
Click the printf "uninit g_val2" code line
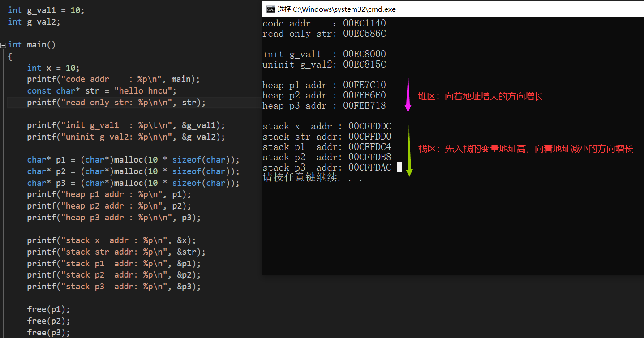click(x=126, y=137)
